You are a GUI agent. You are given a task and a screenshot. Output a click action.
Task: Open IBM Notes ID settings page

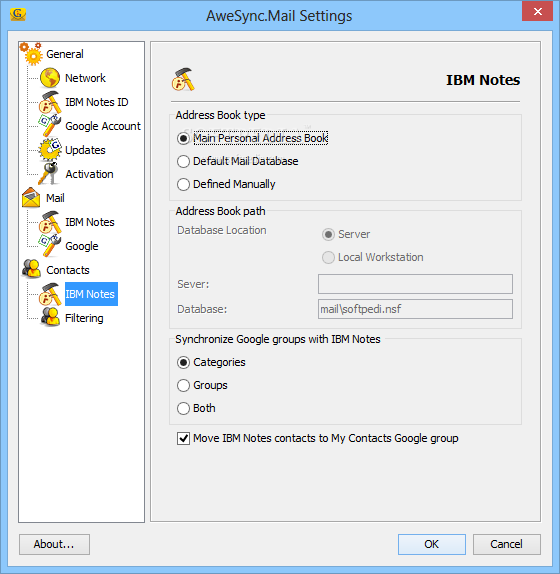pyautogui.click(x=97, y=102)
